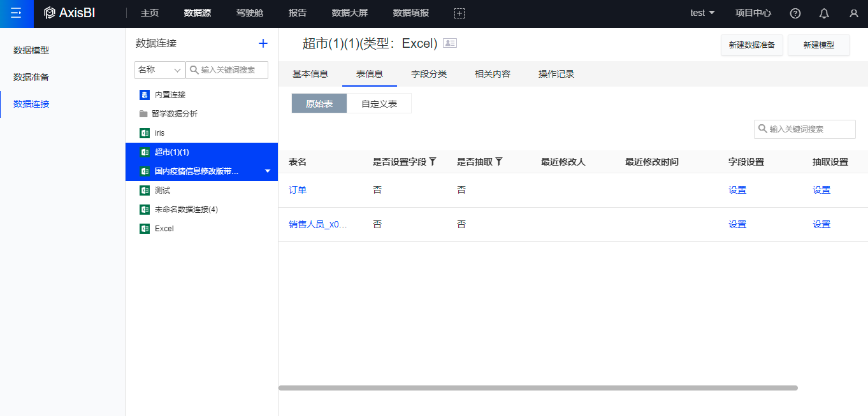
Task: Open the help question mark icon
Action: tap(795, 13)
